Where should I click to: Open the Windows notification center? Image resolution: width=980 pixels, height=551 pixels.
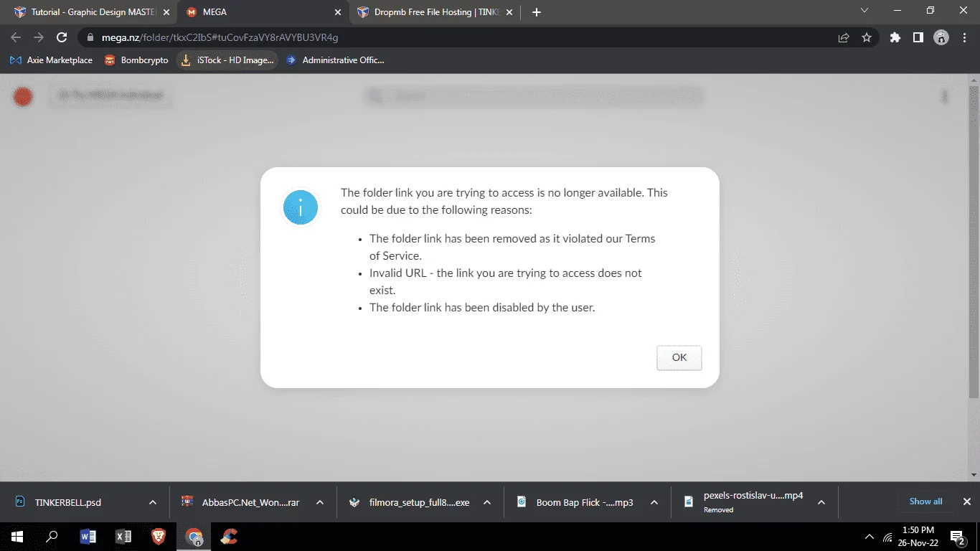957,537
